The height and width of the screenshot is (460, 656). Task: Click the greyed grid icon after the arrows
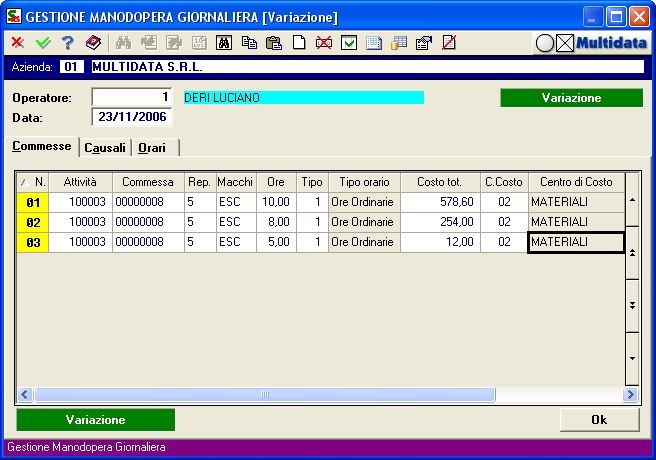(x=199, y=43)
